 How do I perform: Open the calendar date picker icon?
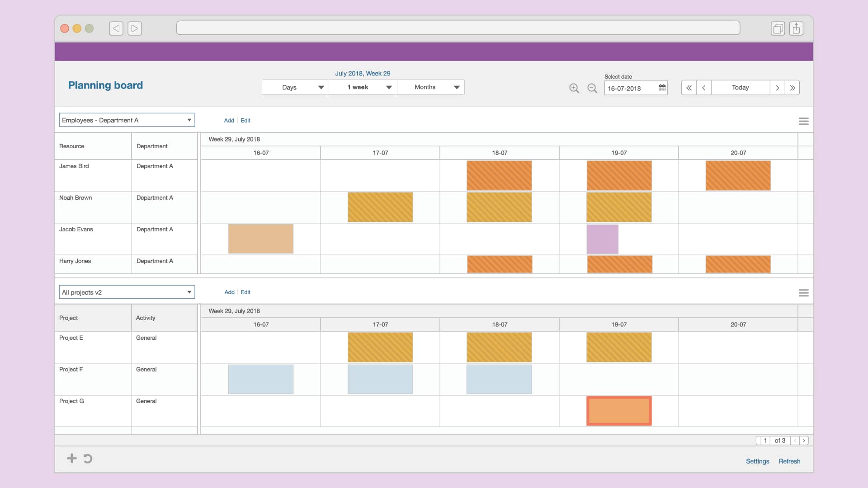(x=661, y=88)
